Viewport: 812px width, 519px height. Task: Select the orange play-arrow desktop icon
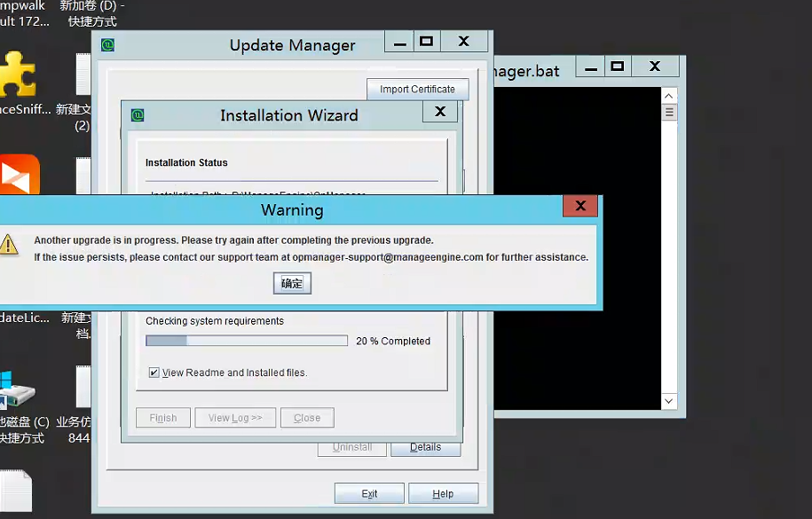tap(20, 175)
